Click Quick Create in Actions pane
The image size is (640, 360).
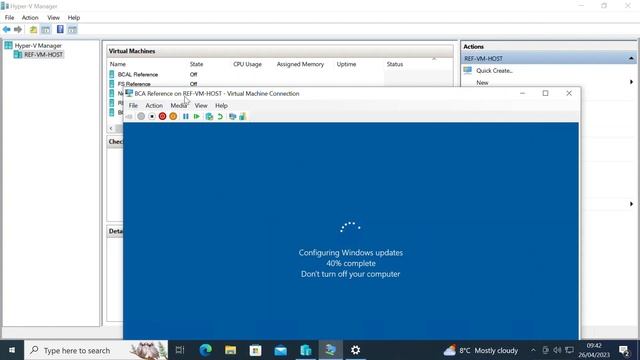pos(494,71)
